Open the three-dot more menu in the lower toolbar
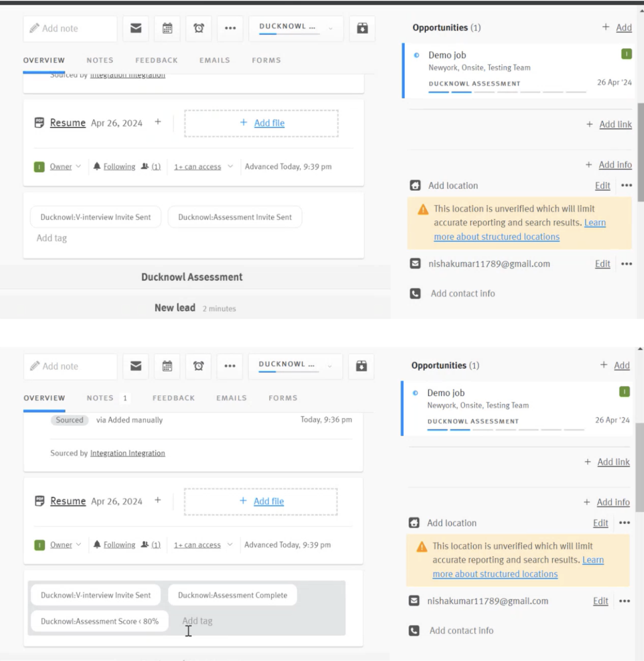The image size is (644, 661). click(x=230, y=366)
